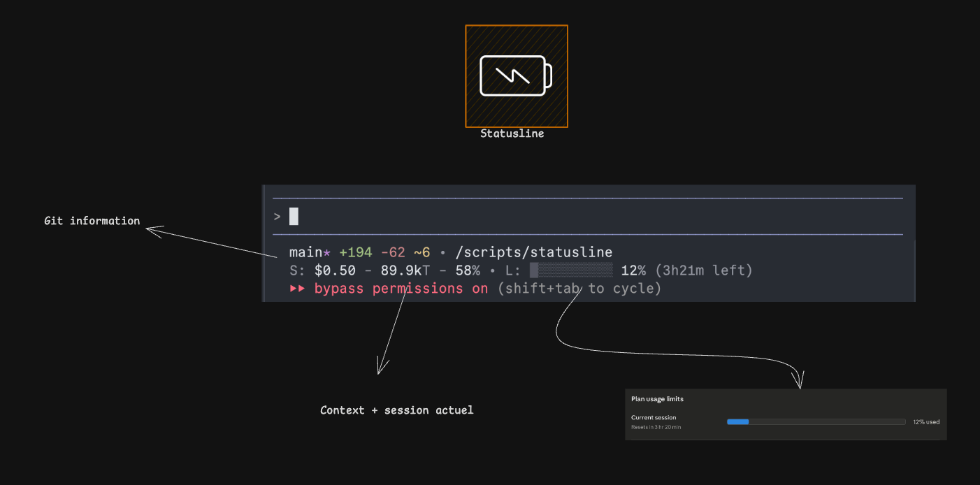The width and height of the screenshot is (980, 485).
Task: Click the 'Git information' label
Action: click(x=92, y=221)
